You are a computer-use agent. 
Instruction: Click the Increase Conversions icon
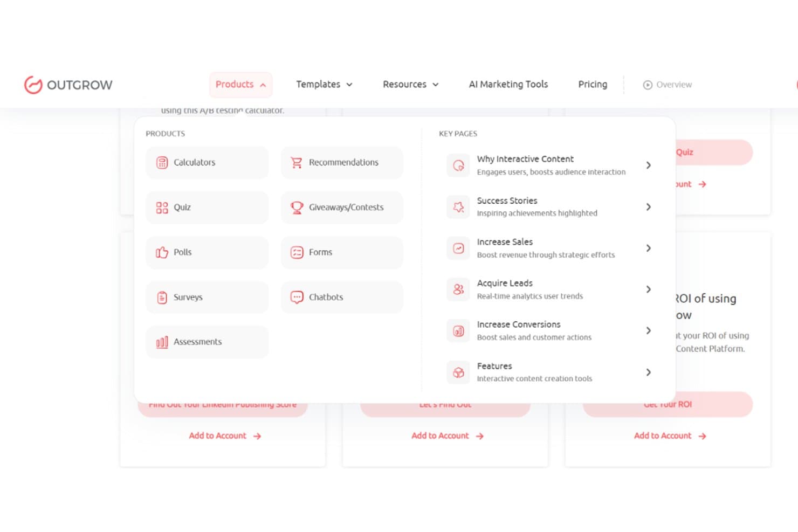(x=458, y=331)
